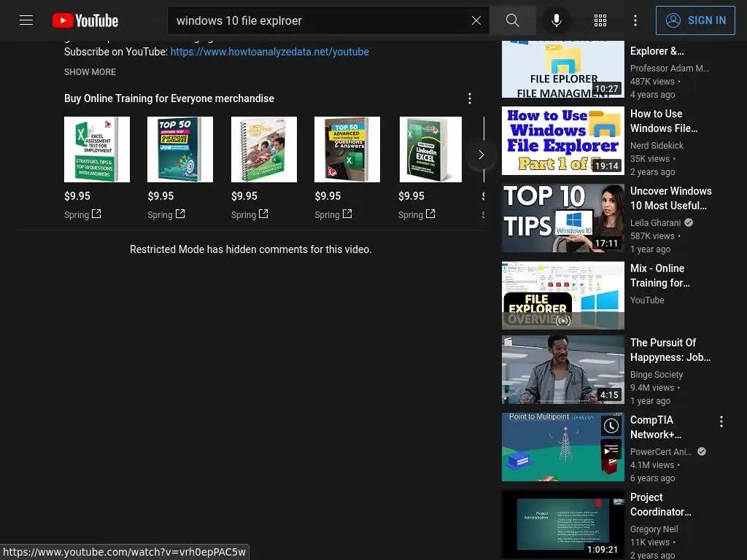Open the Professor Adam M... channel name
The image size is (747, 560).
tap(670, 68)
